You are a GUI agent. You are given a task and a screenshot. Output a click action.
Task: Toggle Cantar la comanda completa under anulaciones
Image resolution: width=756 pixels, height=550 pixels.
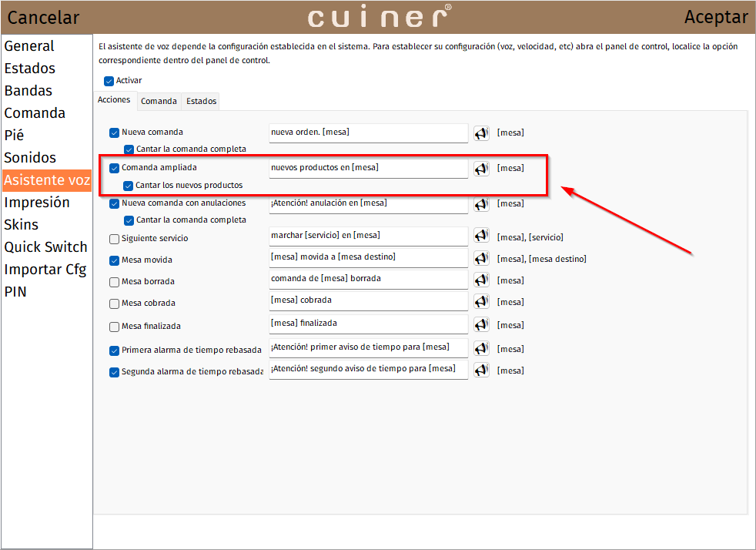pyautogui.click(x=129, y=220)
